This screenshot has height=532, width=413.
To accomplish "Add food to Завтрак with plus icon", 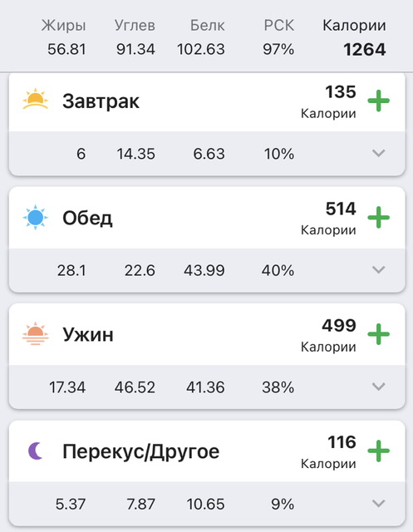I will (378, 101).
